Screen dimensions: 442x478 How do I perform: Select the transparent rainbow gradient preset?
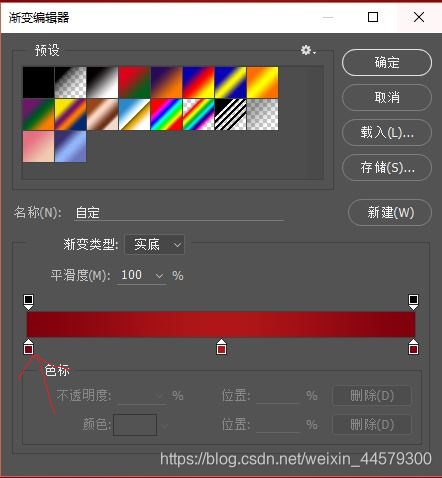coord(198,114)
